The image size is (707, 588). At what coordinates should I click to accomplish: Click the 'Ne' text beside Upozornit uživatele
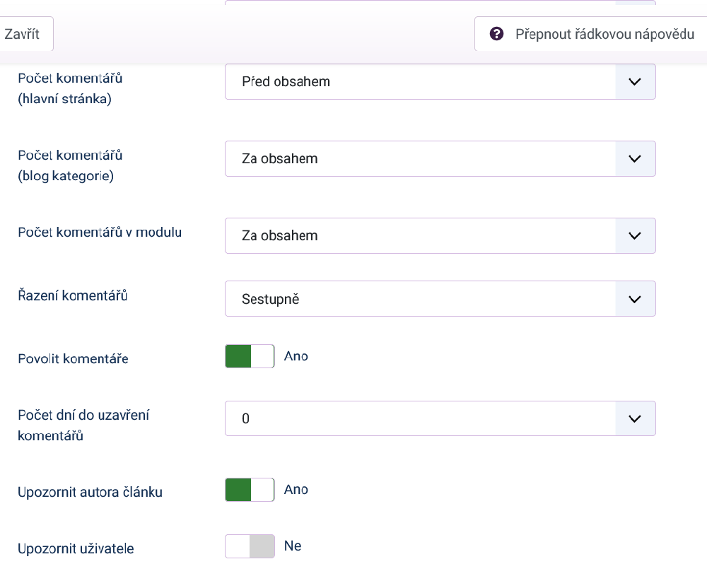tap(293, 546)
